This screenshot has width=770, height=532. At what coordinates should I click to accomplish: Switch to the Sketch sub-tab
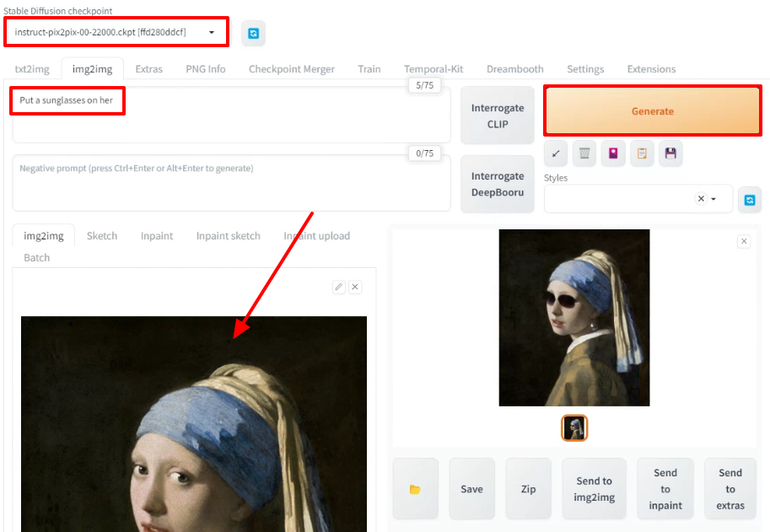point(102,235)
